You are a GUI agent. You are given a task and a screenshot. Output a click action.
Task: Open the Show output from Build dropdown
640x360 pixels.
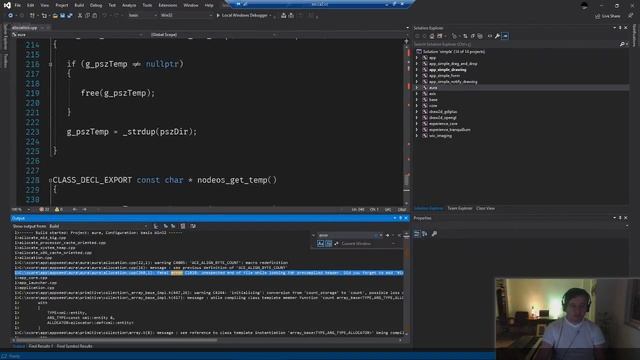[98, 226]
